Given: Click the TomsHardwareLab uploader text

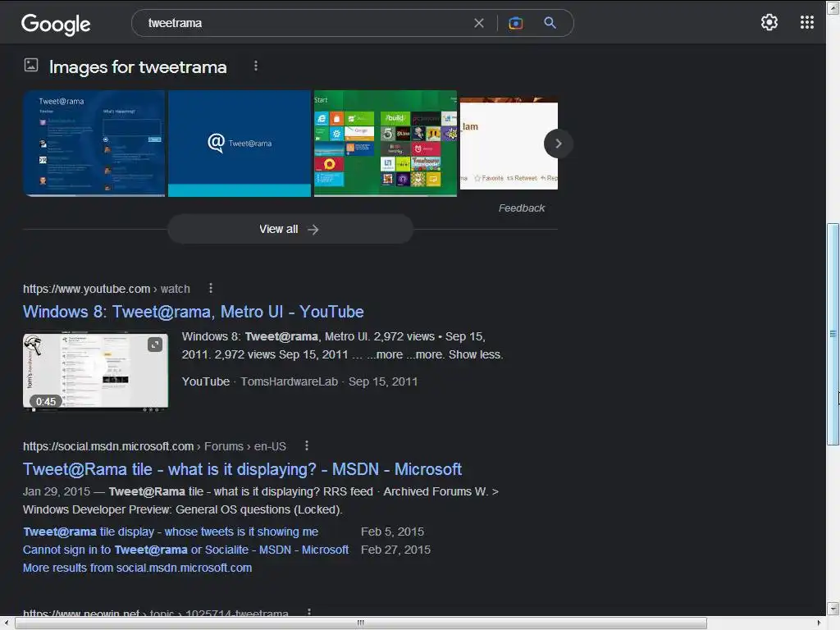Looking at the screenshot, I should pos(289,381).
